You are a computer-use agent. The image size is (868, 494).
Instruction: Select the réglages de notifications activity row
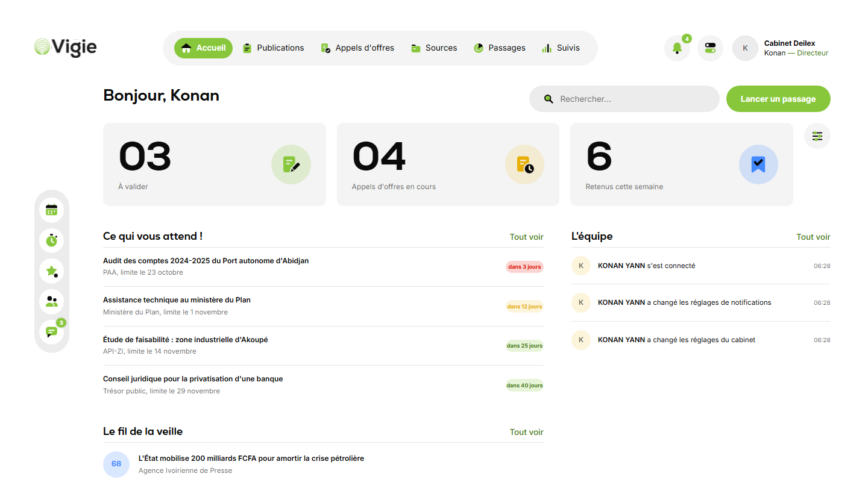[701, 302]
